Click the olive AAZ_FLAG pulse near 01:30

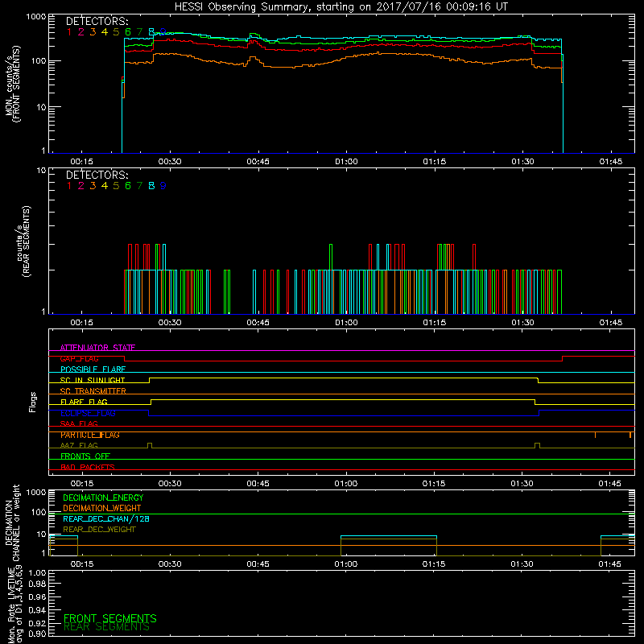pos(537,445)
